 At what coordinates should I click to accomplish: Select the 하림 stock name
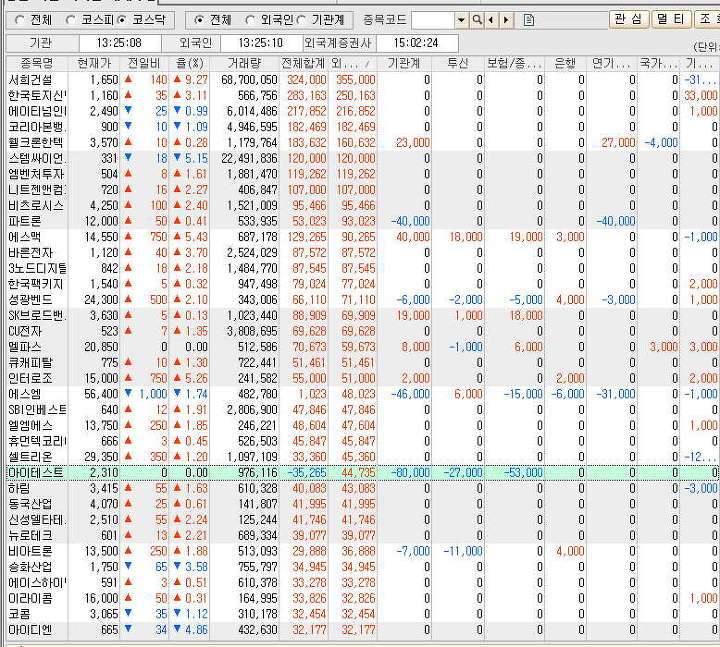(19, 488)
